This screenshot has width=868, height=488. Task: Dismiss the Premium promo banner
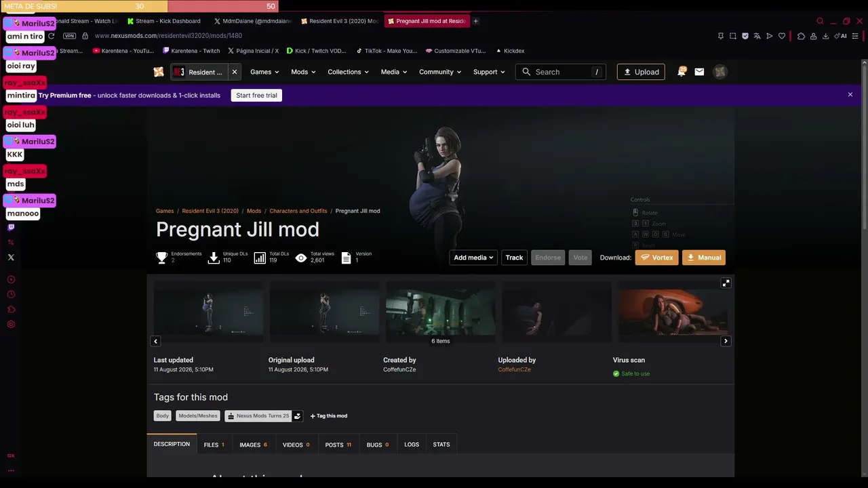[850, 95]
